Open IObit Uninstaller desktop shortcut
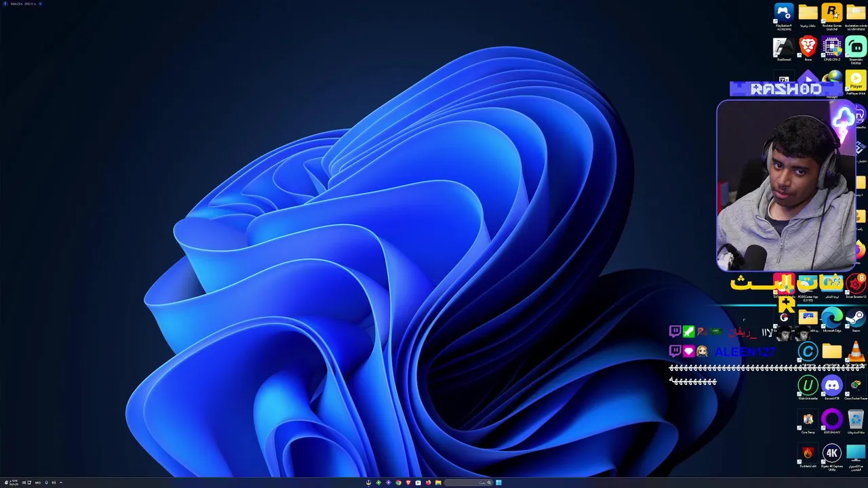 pyautogui.click(x=808, y=385)
